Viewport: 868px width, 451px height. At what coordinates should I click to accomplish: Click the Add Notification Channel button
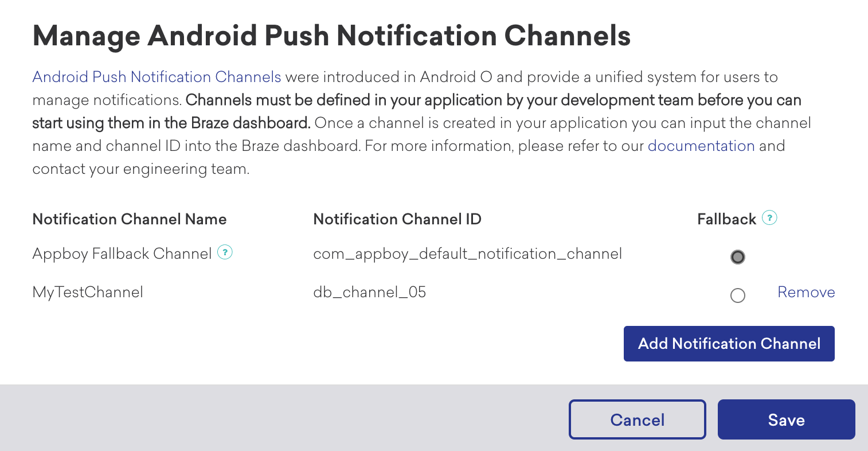(729, 344)
